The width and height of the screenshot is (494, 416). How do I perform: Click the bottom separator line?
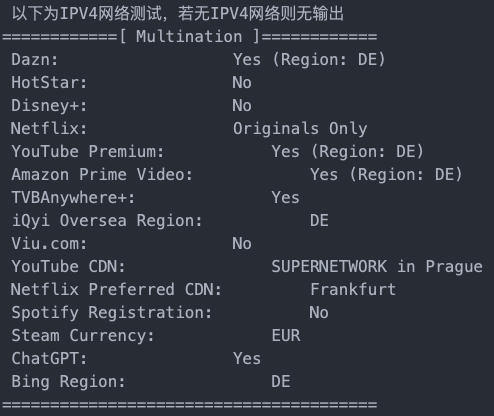pos(189,405)
